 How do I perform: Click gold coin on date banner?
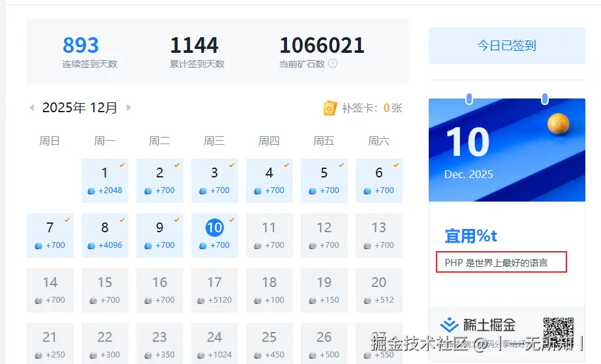(558, 124)
